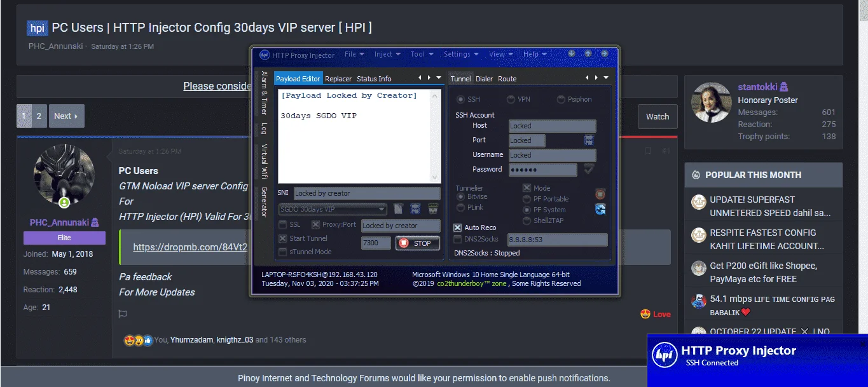Select the PLink tunnelier option
Screen dimensions: 868x387
460,208
